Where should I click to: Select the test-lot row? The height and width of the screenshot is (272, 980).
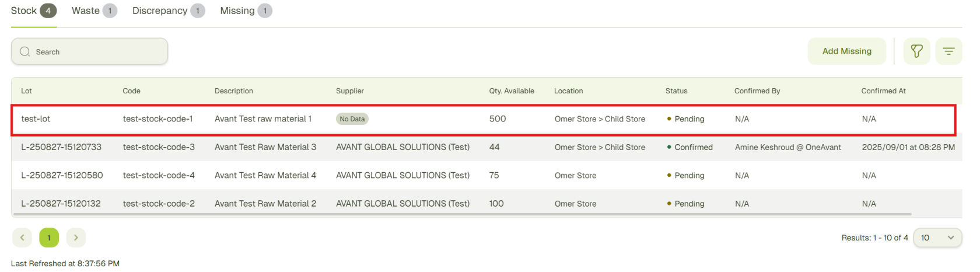pos(36,119)
